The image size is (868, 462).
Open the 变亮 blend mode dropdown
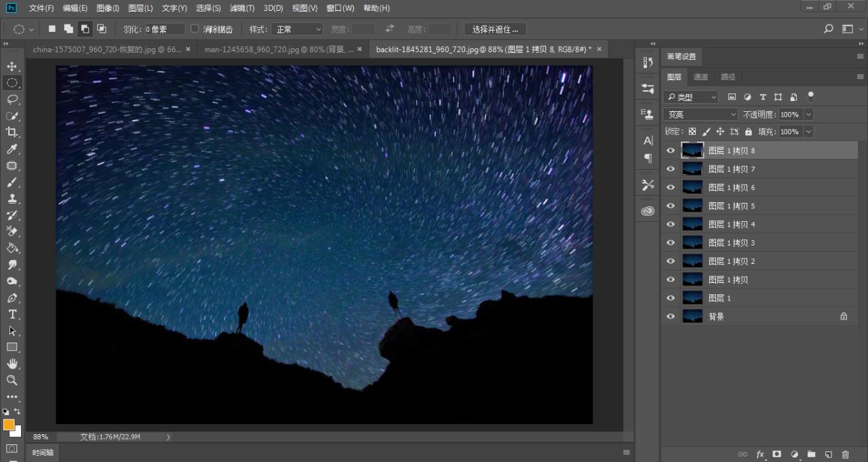pos(701,115)
